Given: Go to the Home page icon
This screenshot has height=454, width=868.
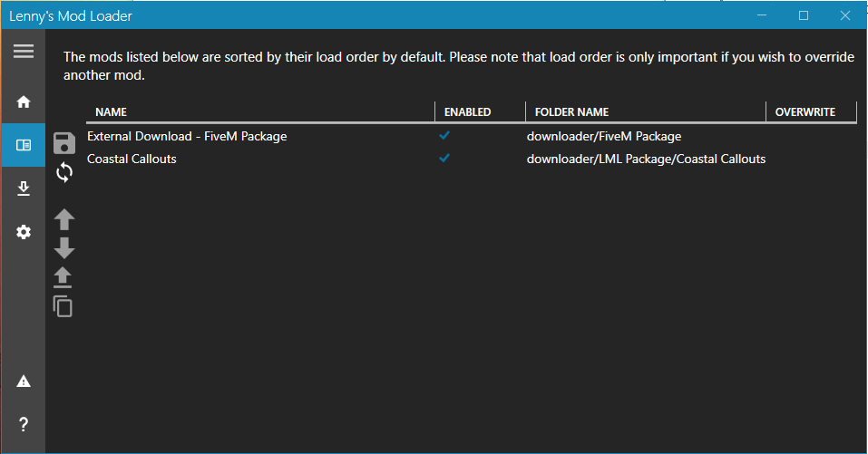Looking at the screenshot, I should [24, 101].
